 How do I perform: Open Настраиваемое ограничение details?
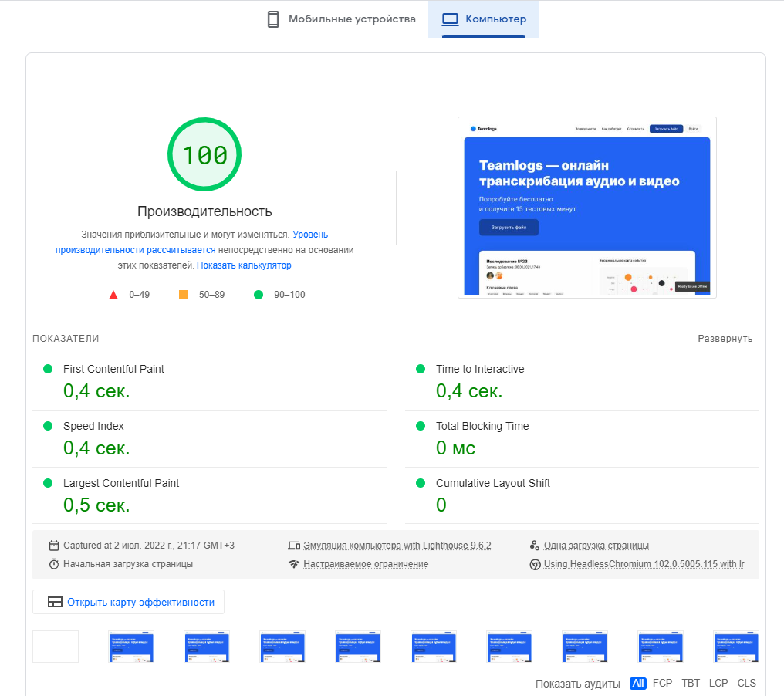[366, 564]
